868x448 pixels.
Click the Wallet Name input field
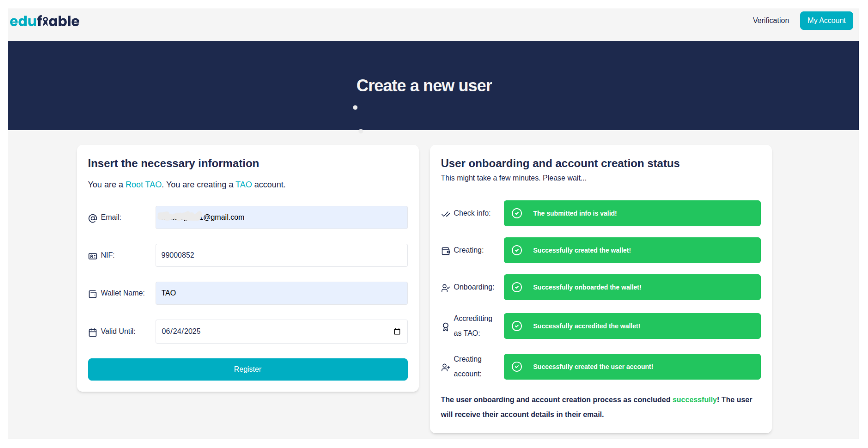(x=281, y=293)
